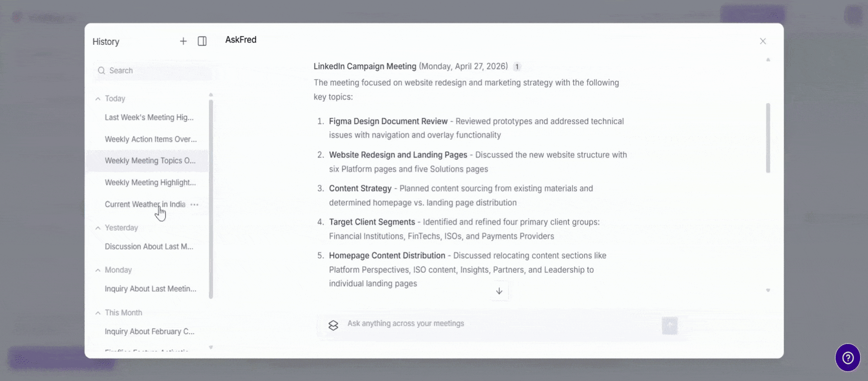Image resolution: width=868 pixels, height=381 pixels.
Task: Open the help question mark button
Action: click(x=848, y=357)
